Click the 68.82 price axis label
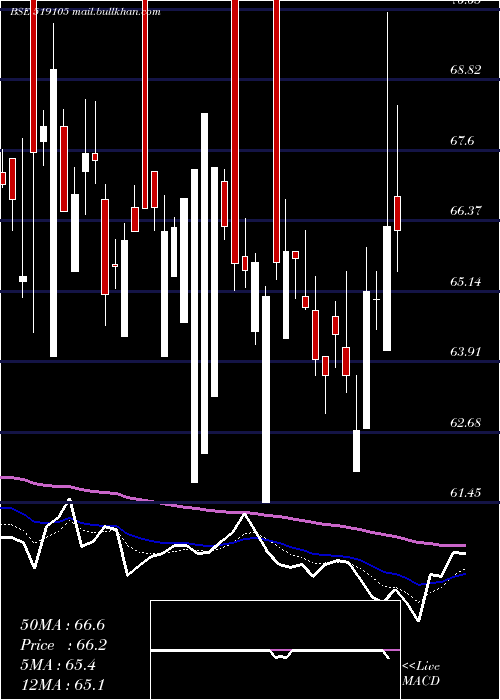 [467, 70]
